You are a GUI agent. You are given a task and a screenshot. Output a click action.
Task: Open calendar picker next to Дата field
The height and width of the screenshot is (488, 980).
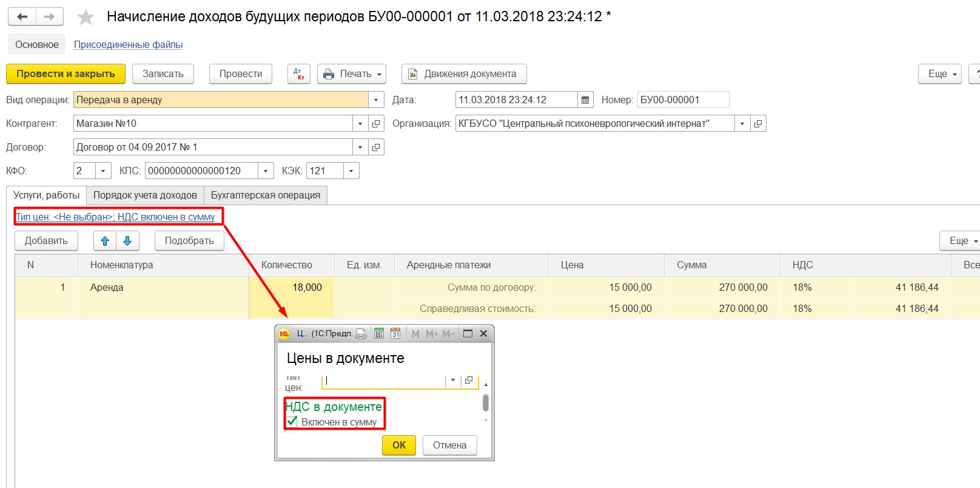pos(585,100)
